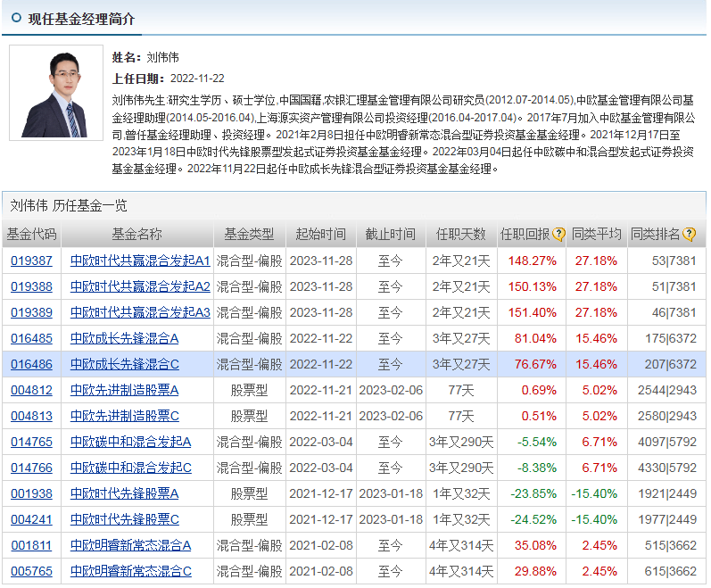711x588 pixels.
Task: Click the help icon next to 同类排名
Action: click(x=690, y=235)
